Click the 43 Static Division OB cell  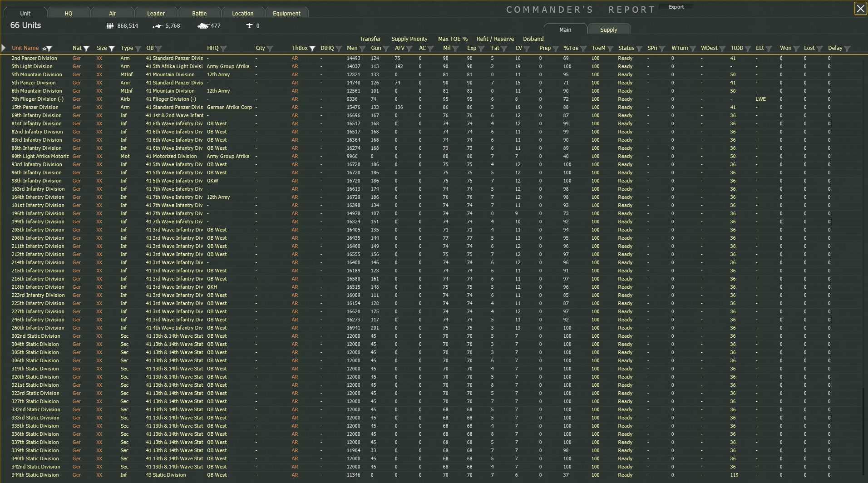click(x=166, y=475)
